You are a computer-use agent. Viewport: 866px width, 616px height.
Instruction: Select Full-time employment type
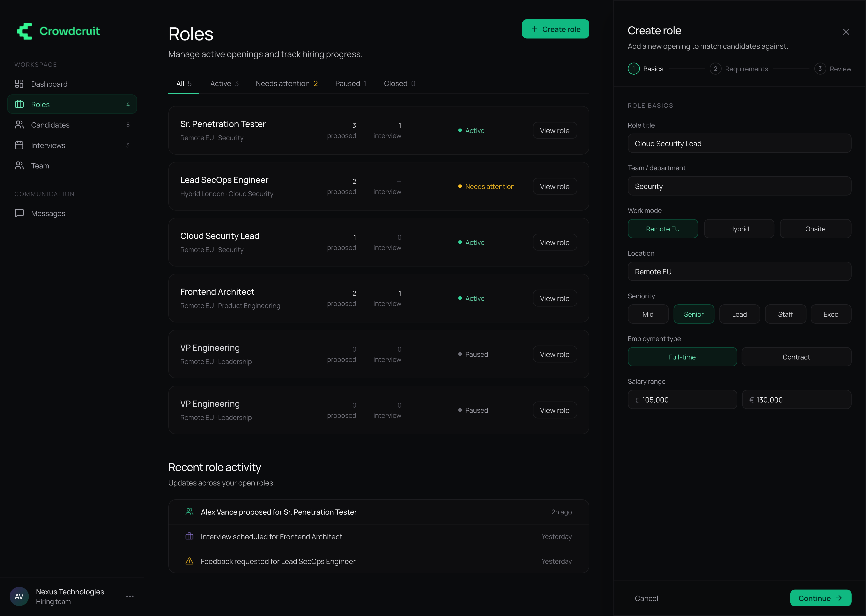[x=682, y=357]
